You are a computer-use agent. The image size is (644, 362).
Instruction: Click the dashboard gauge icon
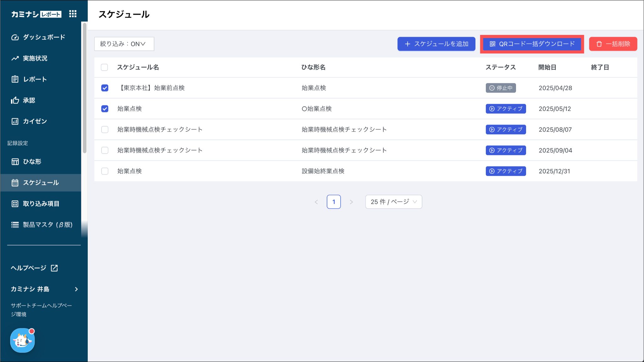15,37
